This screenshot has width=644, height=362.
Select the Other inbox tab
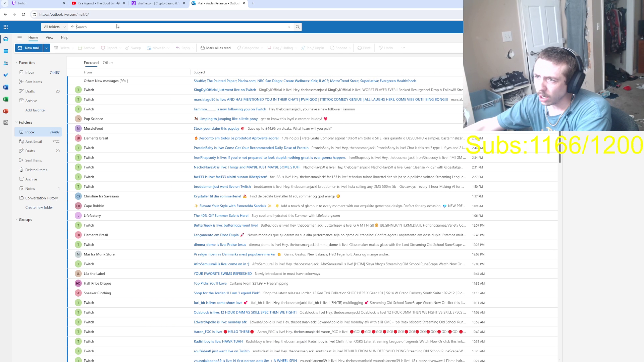(108, 63)
